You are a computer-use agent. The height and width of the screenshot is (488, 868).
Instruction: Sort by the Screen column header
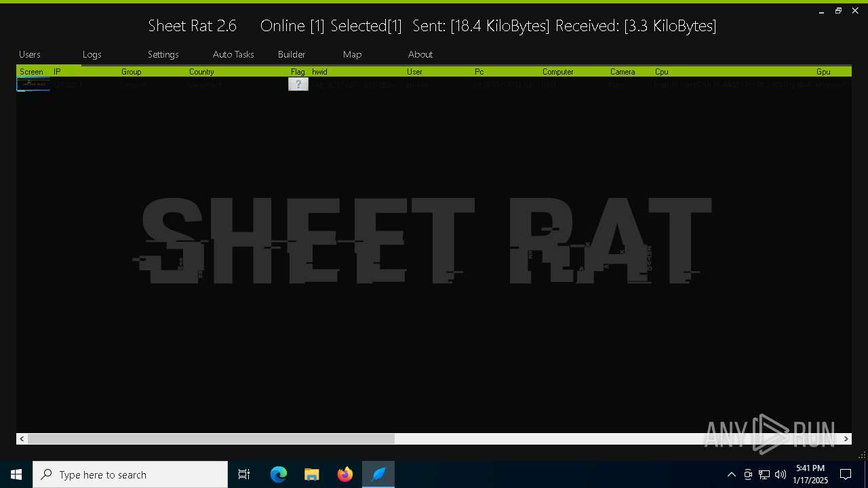coord(32,72)
